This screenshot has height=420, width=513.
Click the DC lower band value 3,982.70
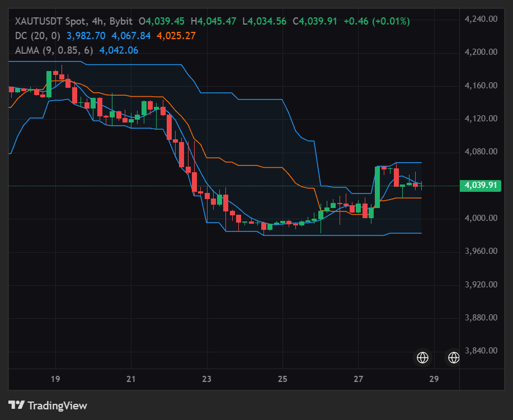(86, 36)
